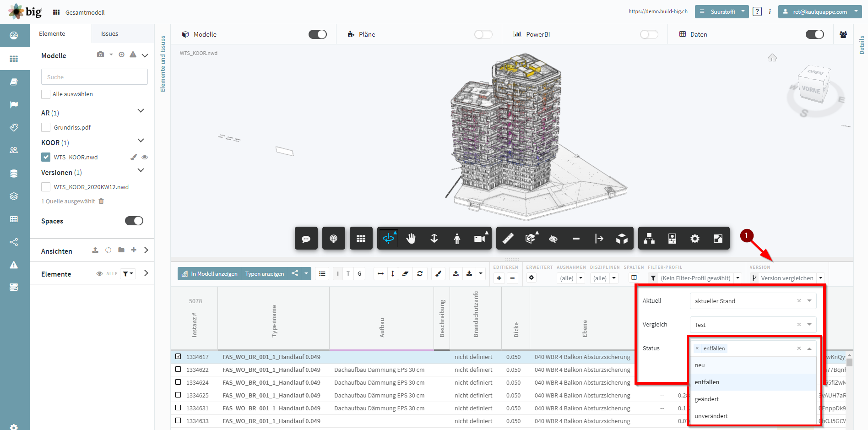Image resolution: width=868 pixels, height=430 pixels.
Task: Select the orbit rotate tool
Action: (x=388, y=239)
